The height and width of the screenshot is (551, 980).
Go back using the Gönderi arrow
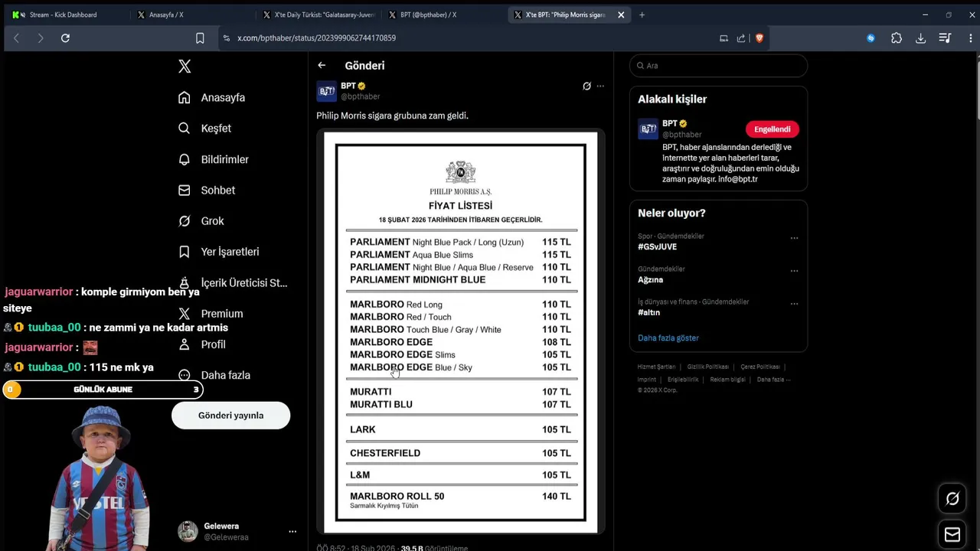point(322,66)
